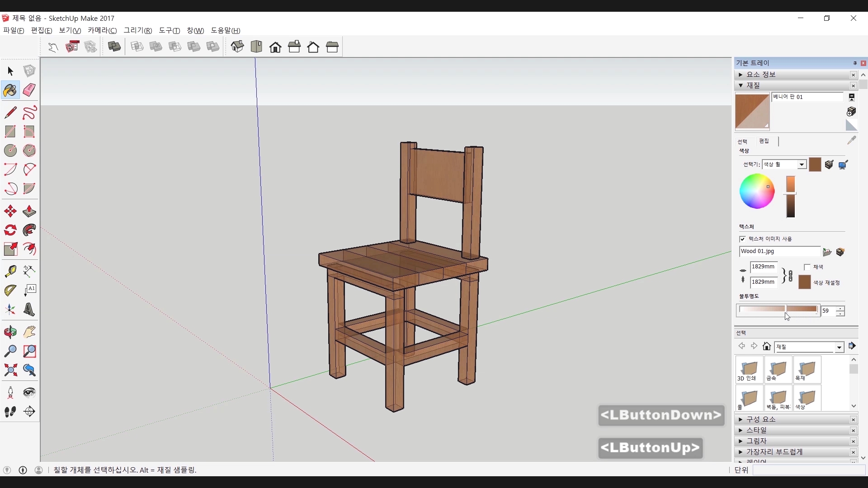Open the 카메라 menu
Image resolution: width=868 pixels, height=488 pixels.
102,30
